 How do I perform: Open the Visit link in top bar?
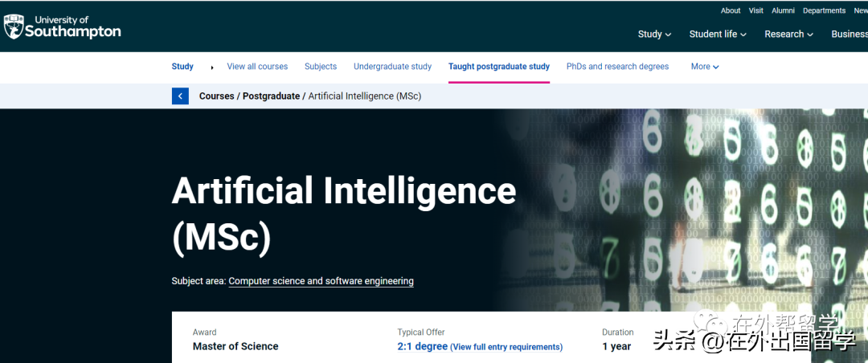(755, 10)
